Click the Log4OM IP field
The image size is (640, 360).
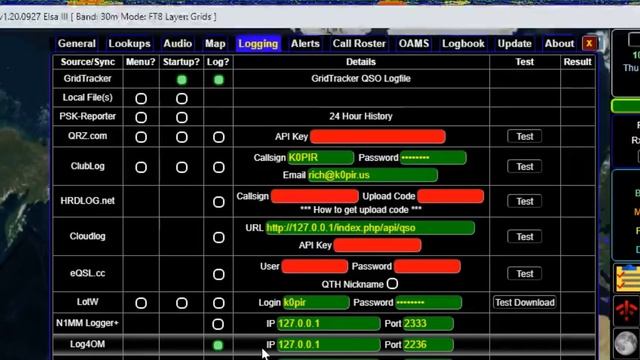329,345
